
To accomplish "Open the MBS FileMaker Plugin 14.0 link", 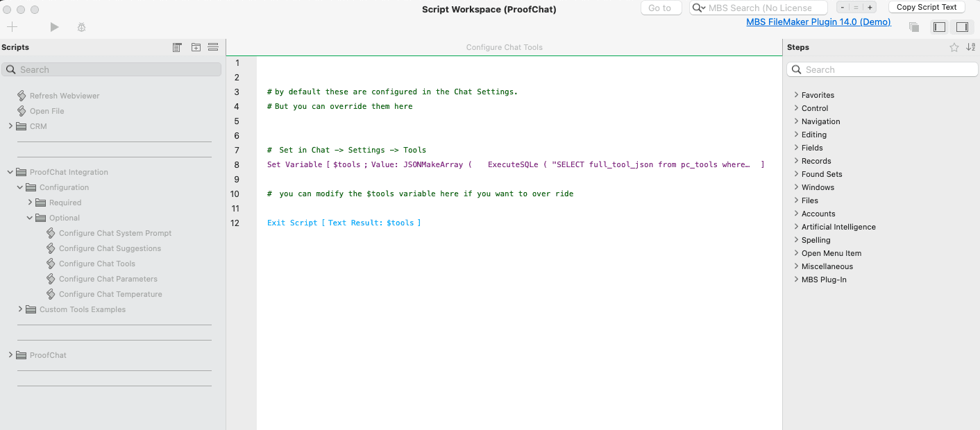I will [818, 21].
